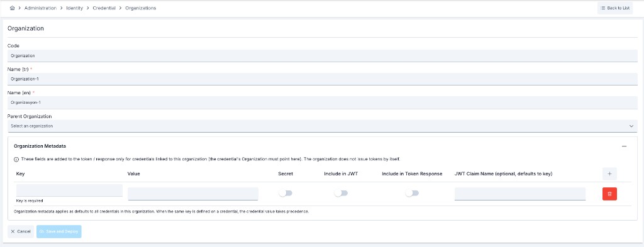Delete metadata row with red trash button

tap(609, 194)
